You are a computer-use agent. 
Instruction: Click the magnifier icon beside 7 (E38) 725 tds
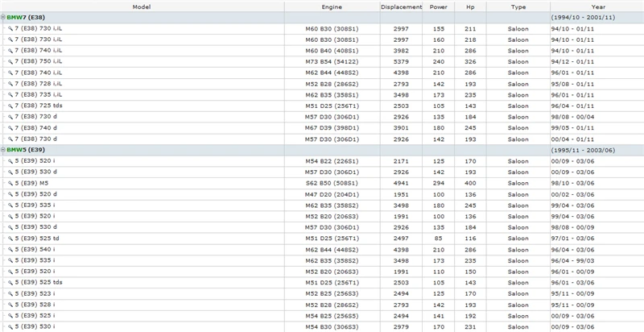point(10,106)
